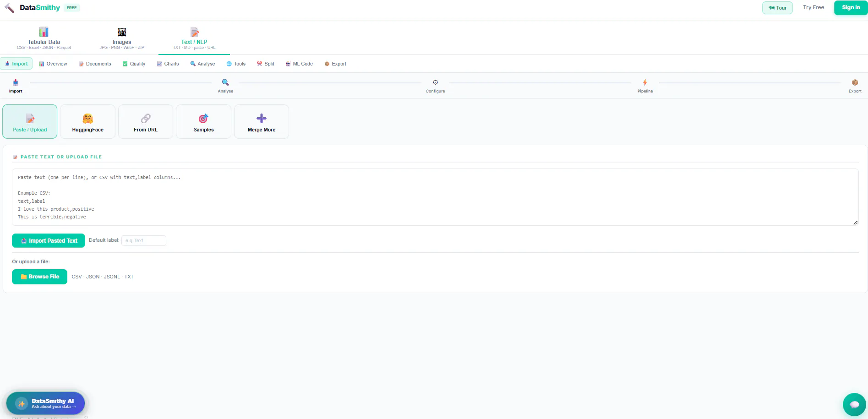Click the Import Pasted Text button
This screenshot has width=868, height=419.
(49, 241)
